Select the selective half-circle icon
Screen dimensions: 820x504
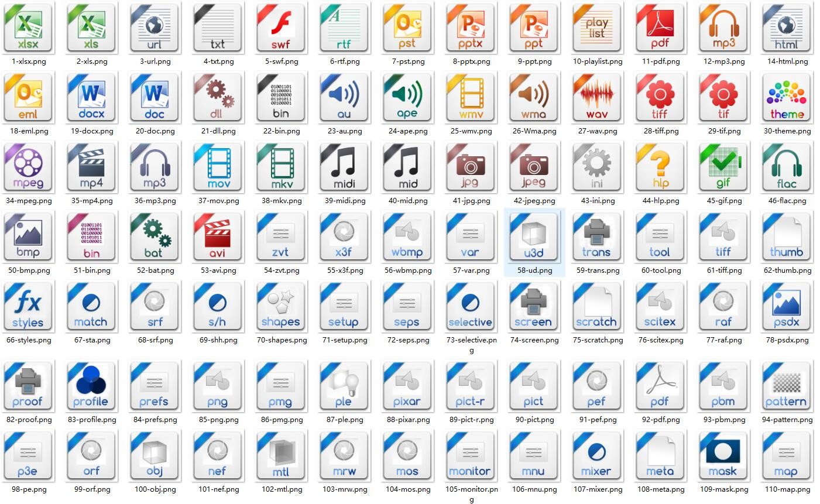click(x=471, y=307)
